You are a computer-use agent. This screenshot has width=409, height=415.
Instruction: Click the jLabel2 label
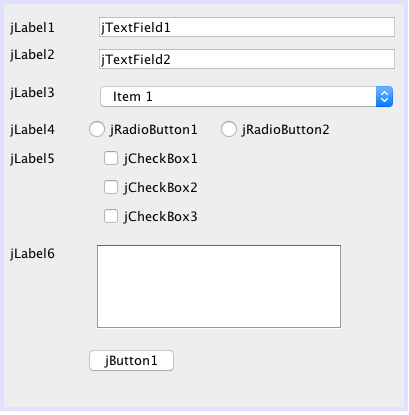click(x=32, y=55)
